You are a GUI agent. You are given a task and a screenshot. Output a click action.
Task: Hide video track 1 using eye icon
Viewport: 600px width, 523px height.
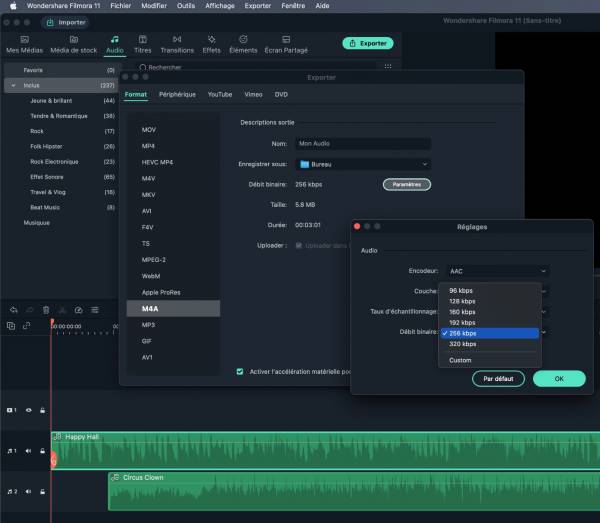pyautogui.click(x=28, y=410)
